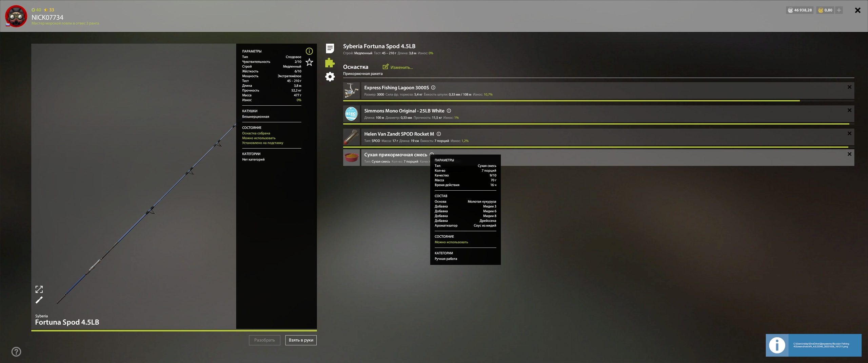Remove the Сухая прикормочная смесь bait

coord(849,154)
